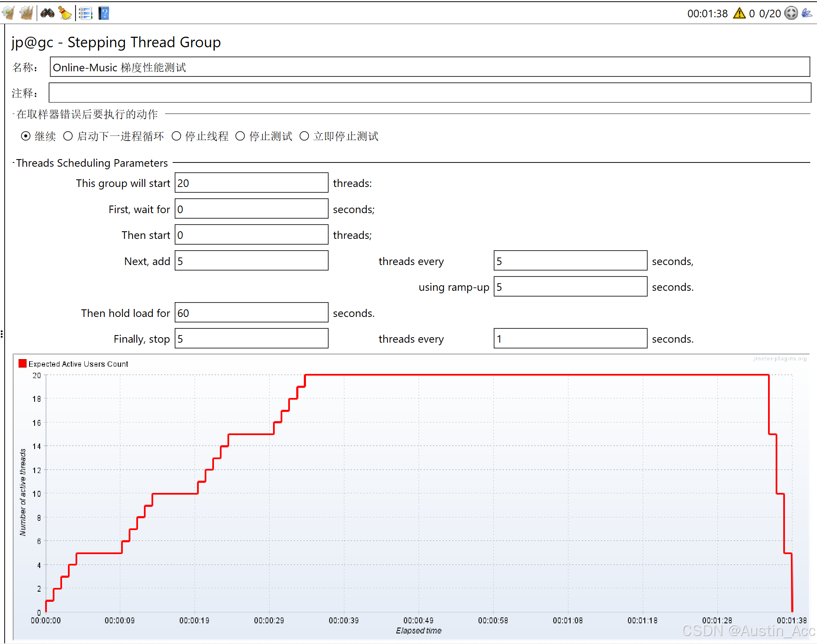
Task: Open the Function Helper list icon
Action: 86,13
